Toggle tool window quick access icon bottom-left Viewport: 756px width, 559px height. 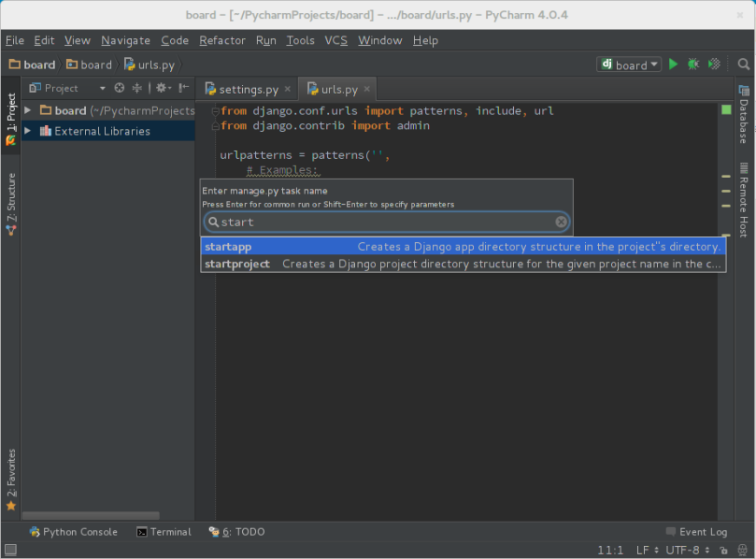pos(10,550)
